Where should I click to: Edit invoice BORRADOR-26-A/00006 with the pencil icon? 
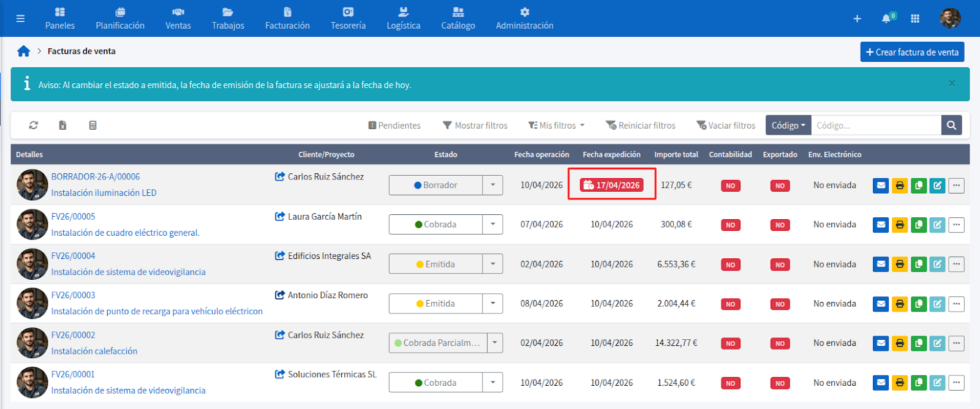[x=937, y=186]
